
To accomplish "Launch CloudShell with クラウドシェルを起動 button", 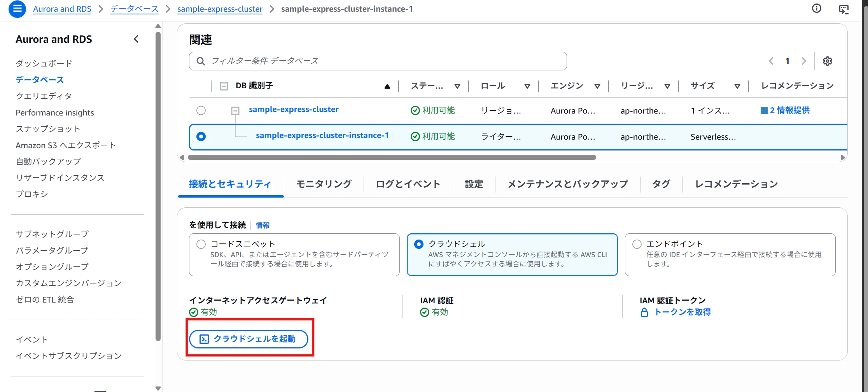I will (x=248, y=339).
